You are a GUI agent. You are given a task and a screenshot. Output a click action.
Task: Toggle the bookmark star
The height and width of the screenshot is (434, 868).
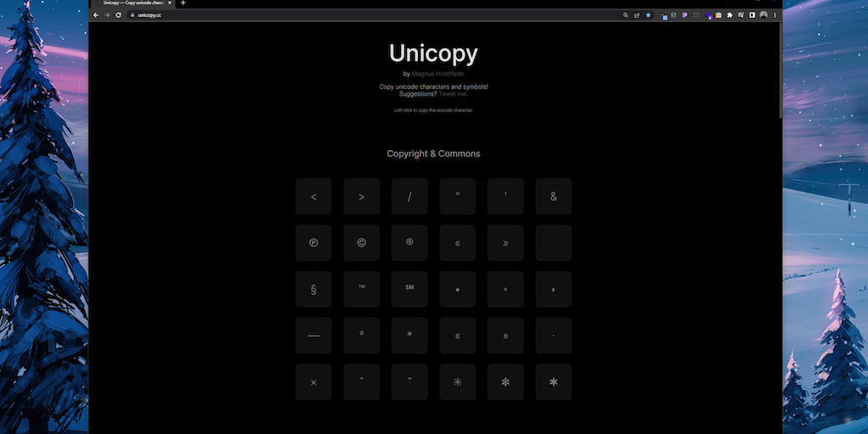click(x=648, y=15)
